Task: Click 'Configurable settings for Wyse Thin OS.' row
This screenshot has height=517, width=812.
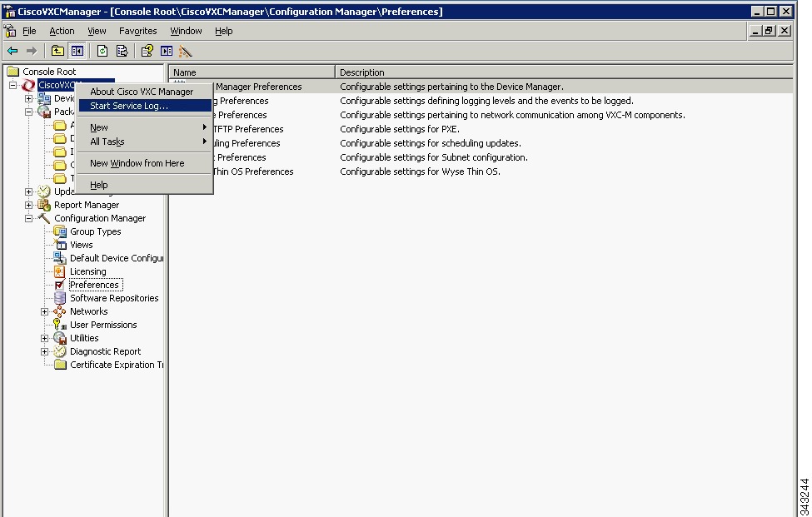Action: pos(420,172)
